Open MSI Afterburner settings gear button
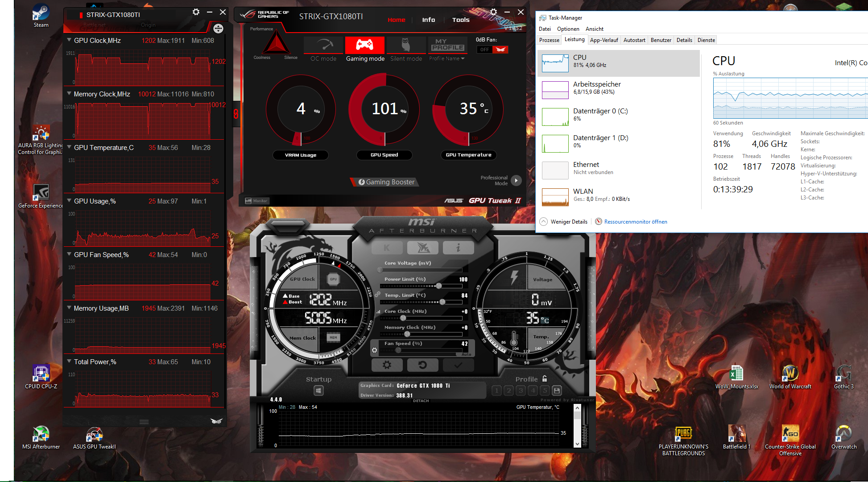Image resolution: width=868 pixels, height=482 pixels. tap(387, 365)
